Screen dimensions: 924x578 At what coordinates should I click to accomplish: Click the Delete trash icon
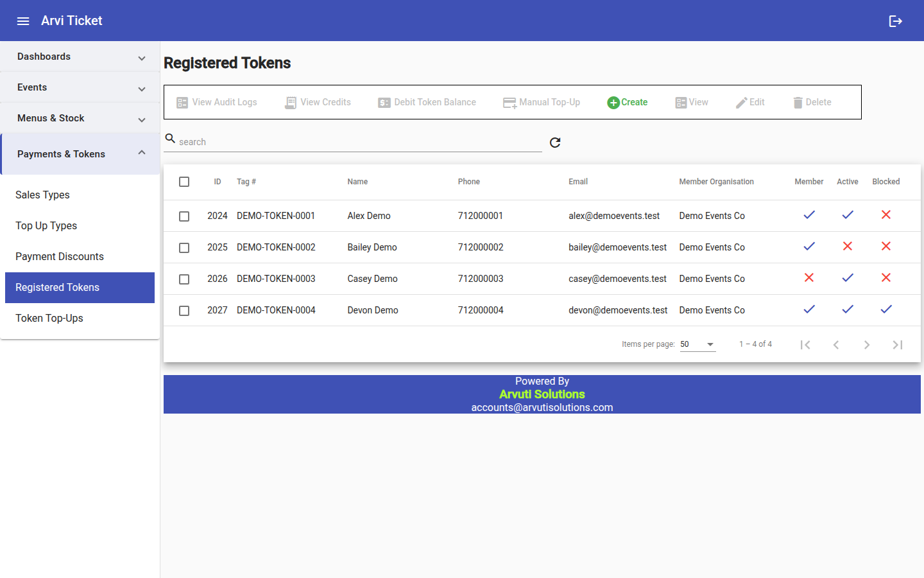(x=798, y=103)
